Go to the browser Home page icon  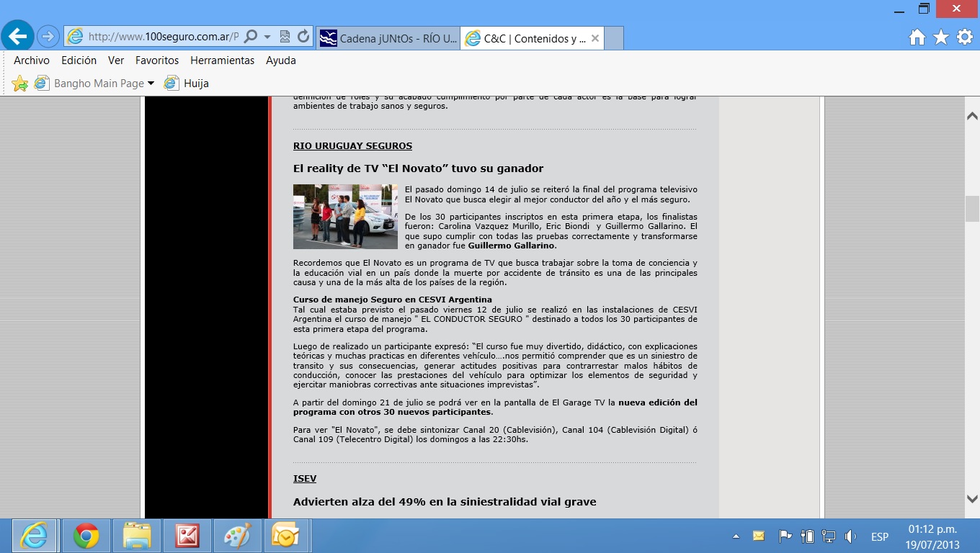(x=917, y=37)
